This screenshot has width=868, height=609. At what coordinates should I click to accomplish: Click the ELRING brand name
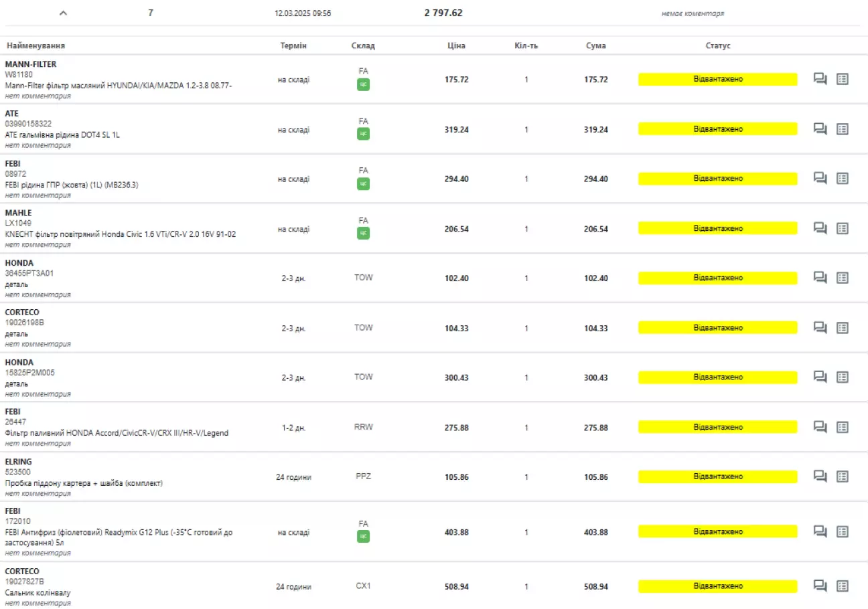pyautogui.click(x=18, y=462)
